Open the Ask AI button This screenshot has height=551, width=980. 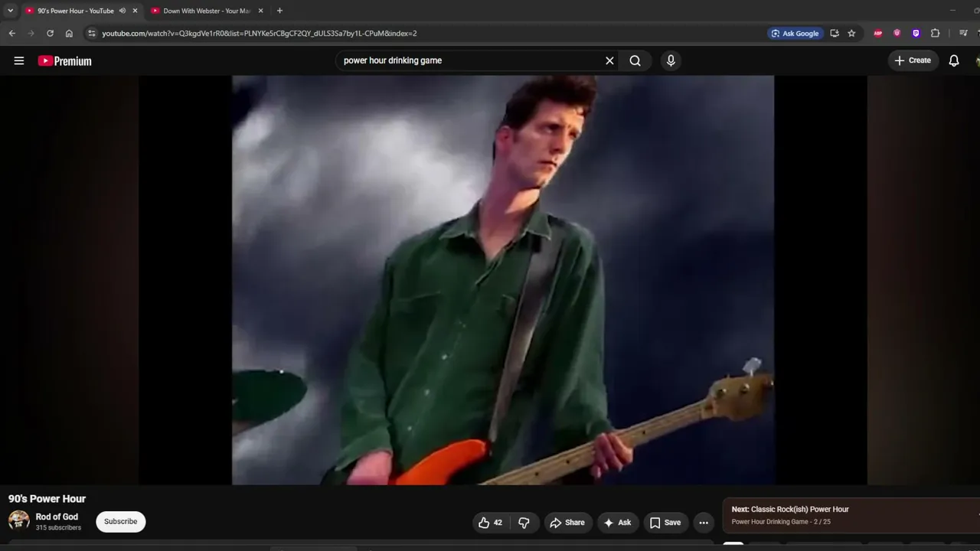[x=618, y=523]
